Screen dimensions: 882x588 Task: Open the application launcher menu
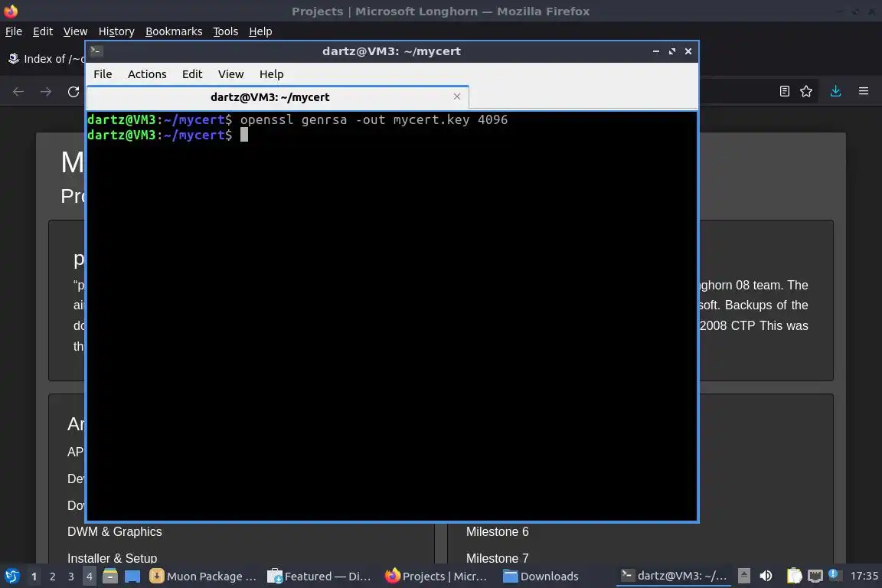click(x=11, y=576)
